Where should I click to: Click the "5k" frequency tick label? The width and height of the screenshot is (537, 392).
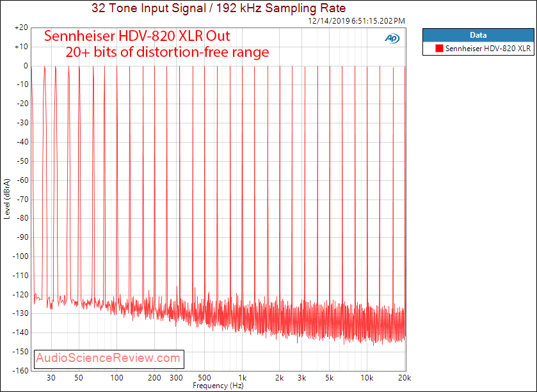(x=330, y=378)
